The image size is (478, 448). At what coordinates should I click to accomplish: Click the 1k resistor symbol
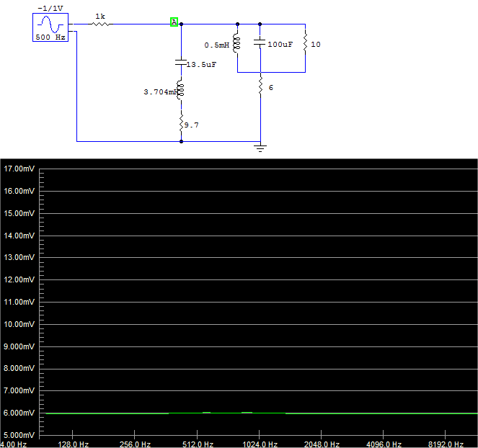tap(101, 24)
